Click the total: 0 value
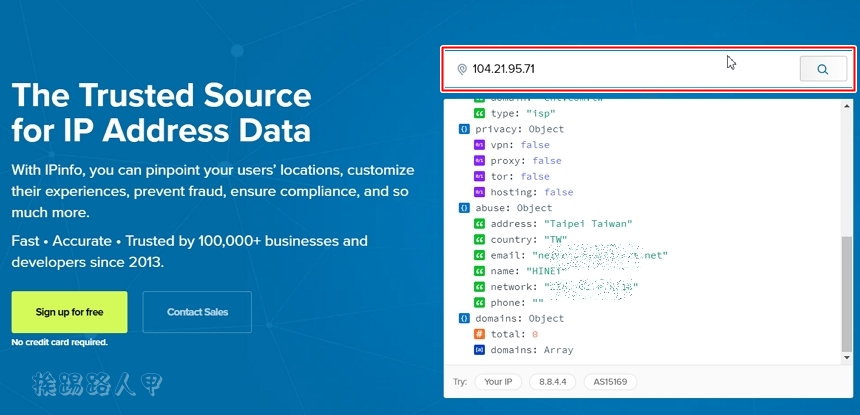Viewport: 860px width, 415px height. pos(535,334)
